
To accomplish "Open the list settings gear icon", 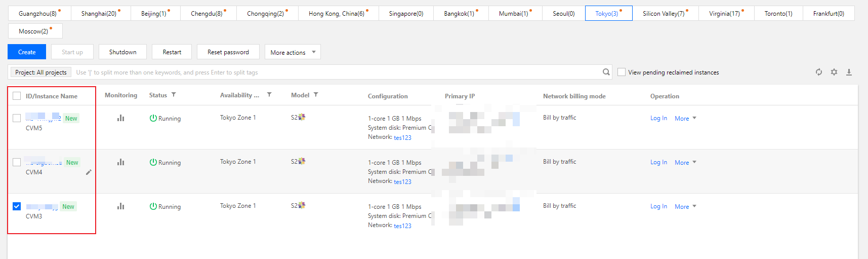I will pyautogui.click(x=834, y=72).
